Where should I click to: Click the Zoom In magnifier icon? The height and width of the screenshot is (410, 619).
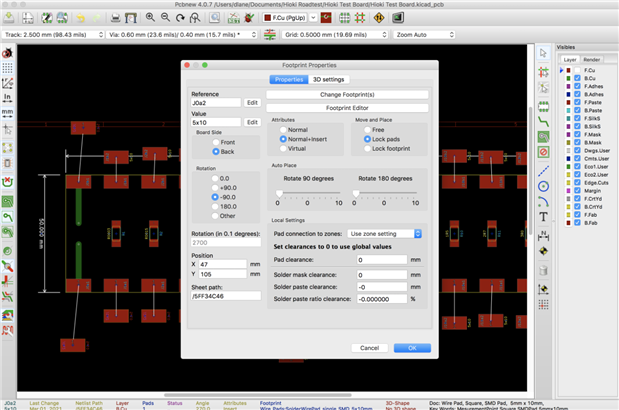click(x=150, y=18)
